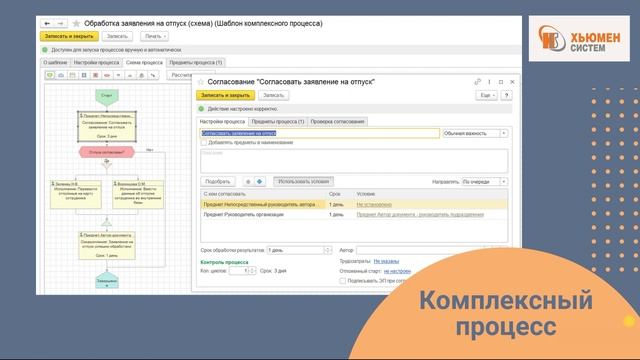This screenshot has width=640, height=360.
Task: Open the vertical dots menu in Согласование dialog
Action: (489, 82)
